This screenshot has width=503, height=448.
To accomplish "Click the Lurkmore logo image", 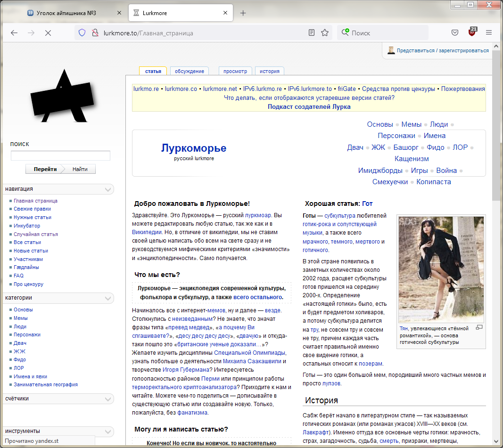I will pos(63,96).
